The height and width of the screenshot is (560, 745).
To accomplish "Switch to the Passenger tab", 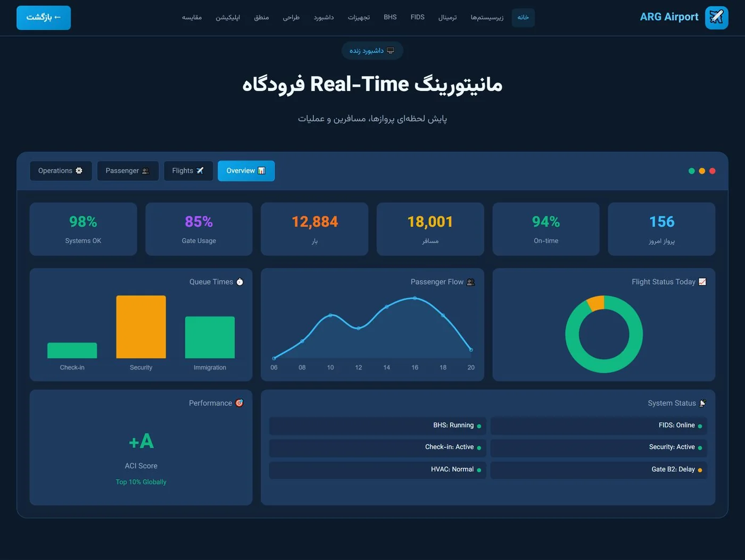I will point(128,171).
